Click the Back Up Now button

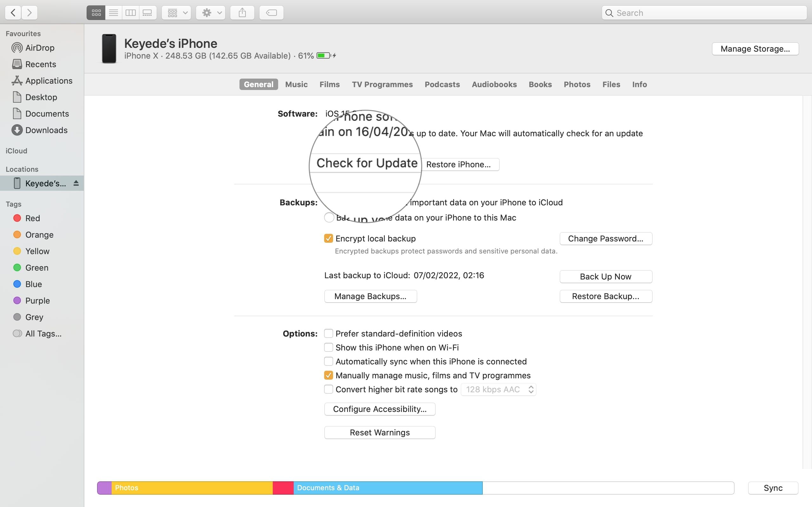point(606,276)
